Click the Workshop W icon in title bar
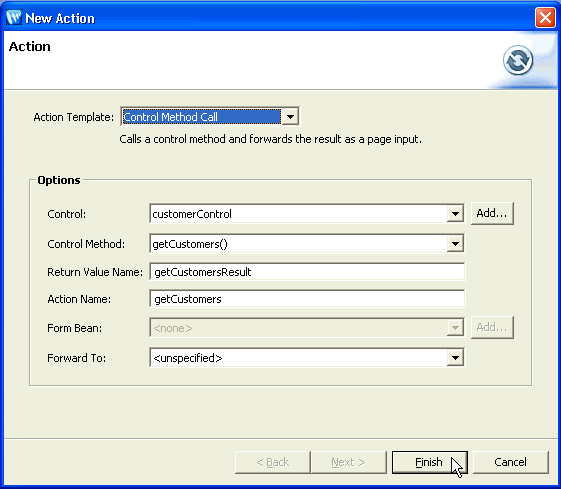 tap(14, 17)
